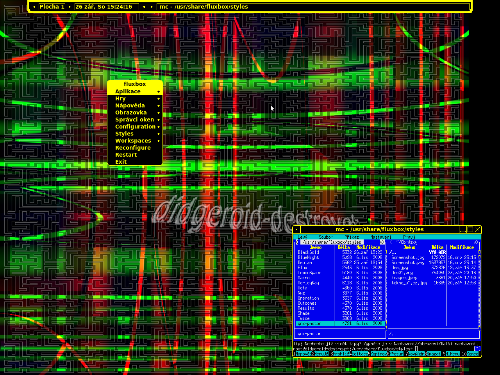
Task: Select Restart in the Fluxbox menu
Action: click(x=126, y=155)
